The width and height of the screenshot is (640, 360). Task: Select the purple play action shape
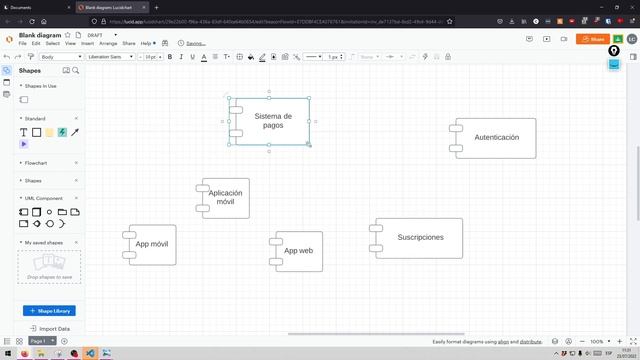(23, 144)
